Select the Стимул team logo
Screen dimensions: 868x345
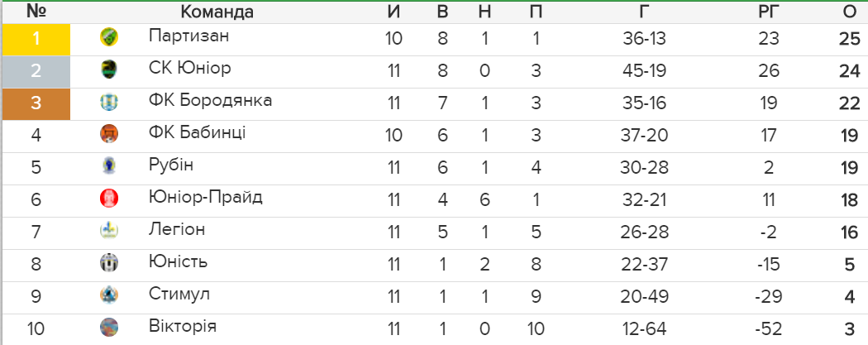(109, 295)
